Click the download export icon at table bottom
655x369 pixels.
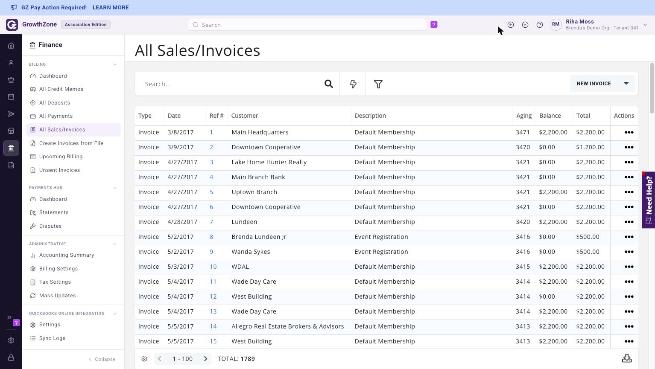coord(627,359)
